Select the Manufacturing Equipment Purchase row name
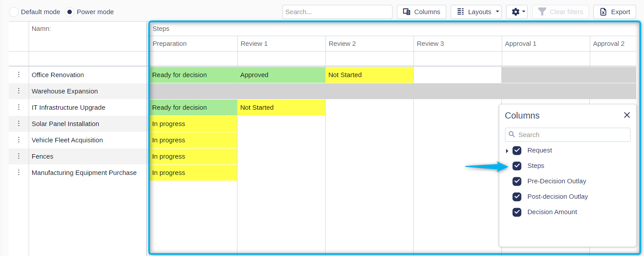Viewport: 644px width, 256px height. pyautogui.click(x=84, y=173)
